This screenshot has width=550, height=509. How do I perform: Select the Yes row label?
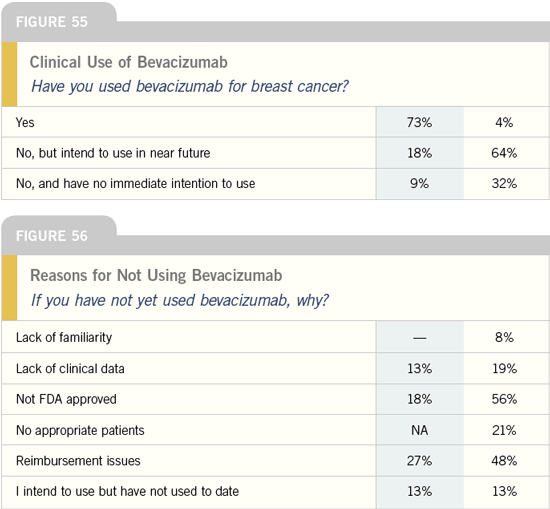25,122
